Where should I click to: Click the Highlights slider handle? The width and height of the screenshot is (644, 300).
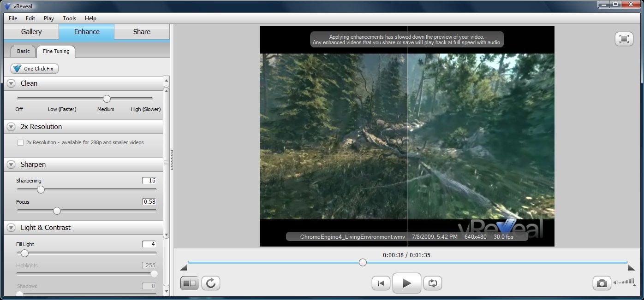coord(154,274)
